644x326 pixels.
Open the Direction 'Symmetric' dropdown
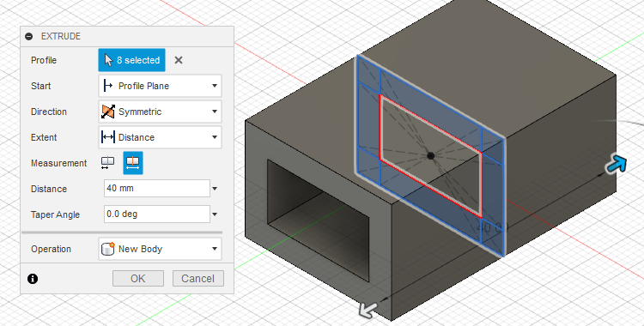click(x=161, y=112)
